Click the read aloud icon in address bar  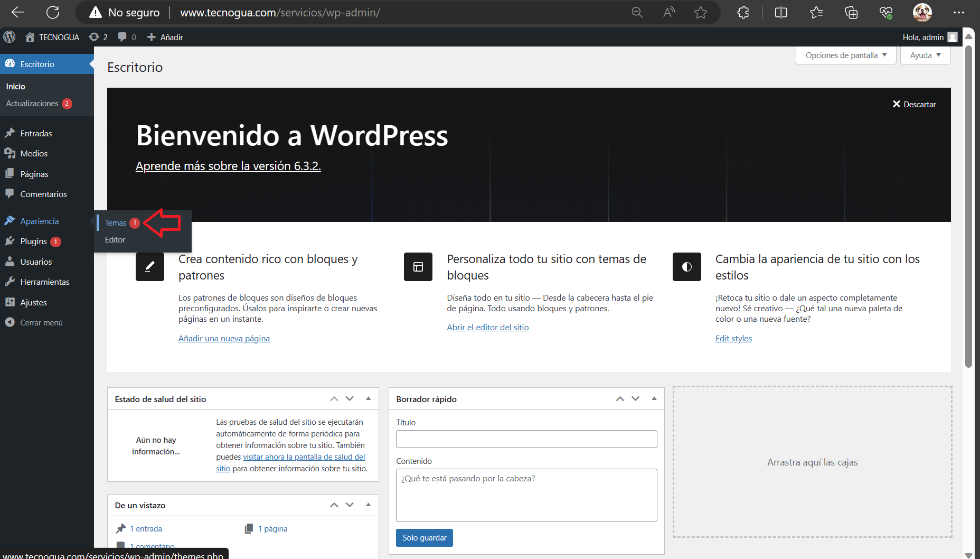click(x=669, y=13)
